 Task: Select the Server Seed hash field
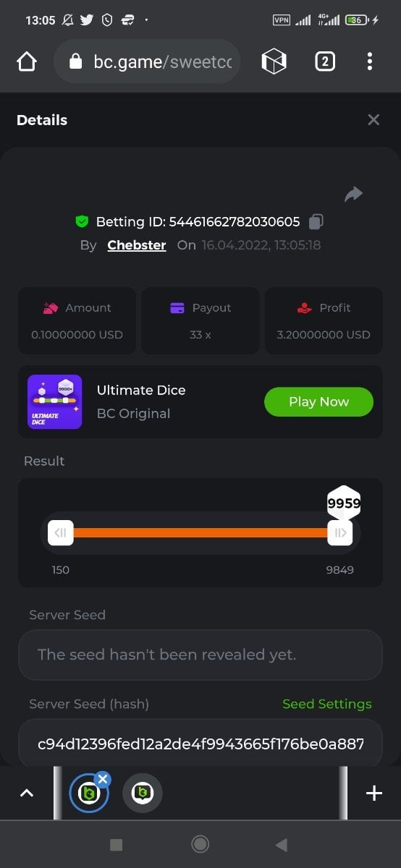point(200,744)
